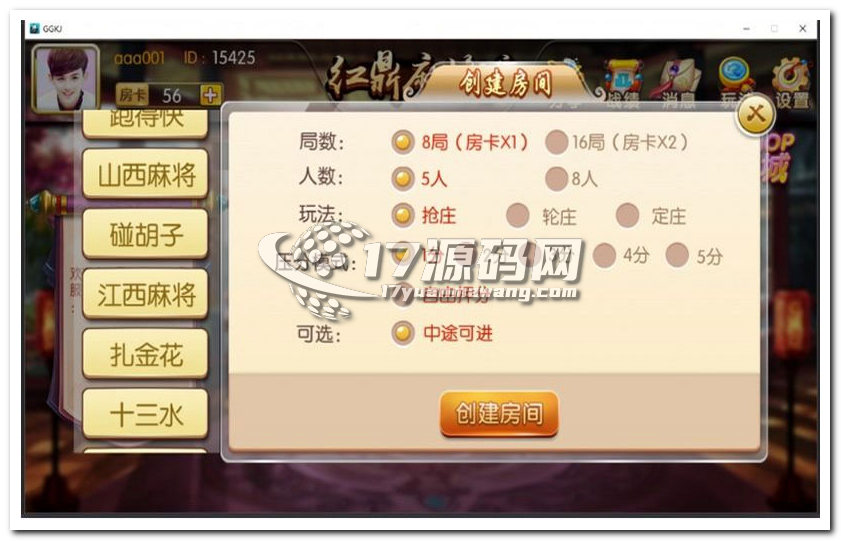The image size is (841, 541).
Task: Toggle the 中途可进 option
Action: 442,333
